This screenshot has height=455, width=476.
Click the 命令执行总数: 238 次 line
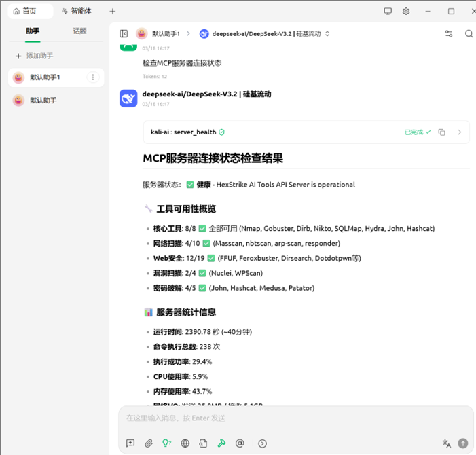(x=187, y=346)
